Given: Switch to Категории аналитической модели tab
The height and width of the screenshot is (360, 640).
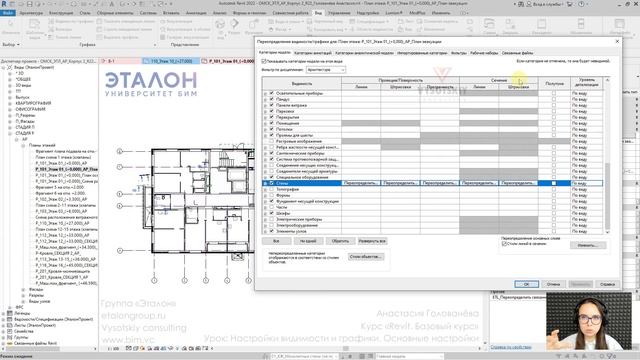Looking at the screenshot, I should [364, 53].
